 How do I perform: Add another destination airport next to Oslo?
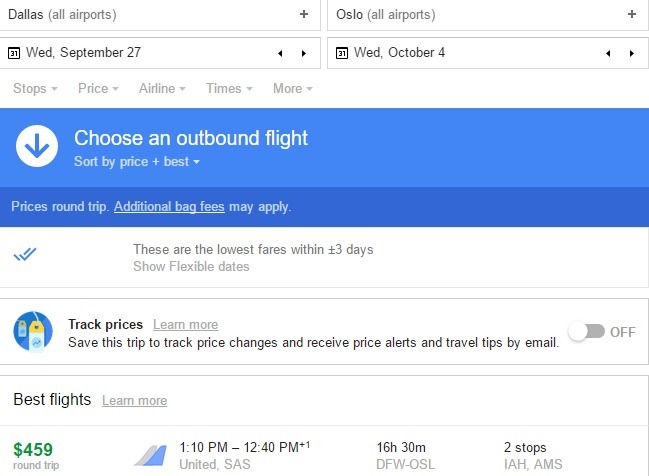(632, 14)
